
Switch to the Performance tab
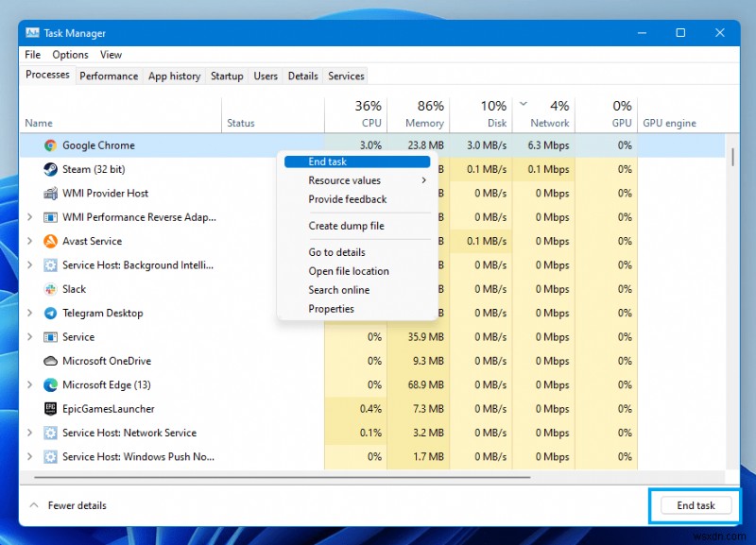pos(109,76)
